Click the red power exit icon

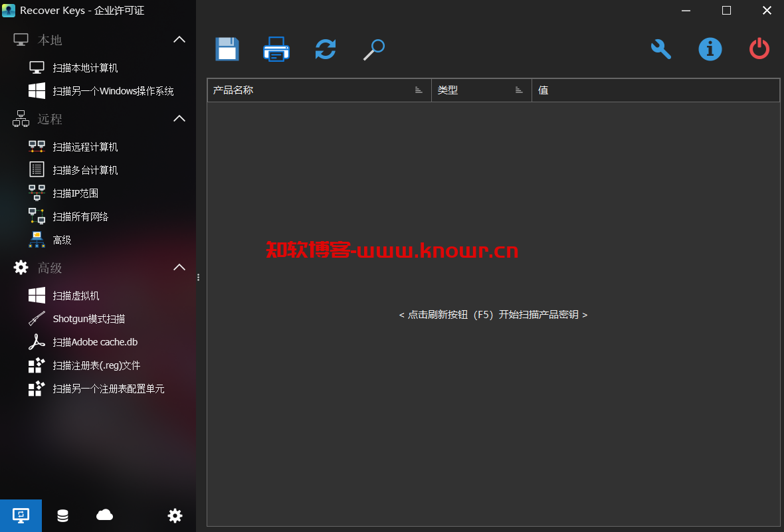coord(759,49)
